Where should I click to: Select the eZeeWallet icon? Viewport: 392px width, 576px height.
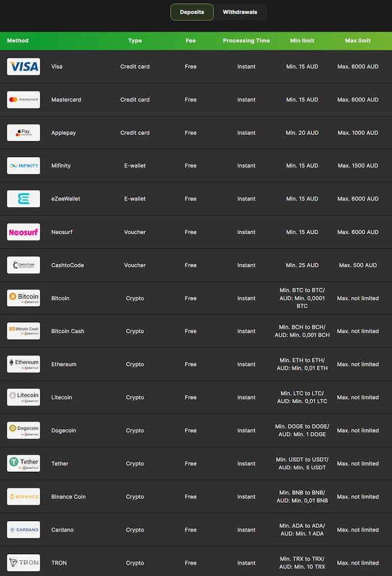pyautogui.click(x=23, y=198)
